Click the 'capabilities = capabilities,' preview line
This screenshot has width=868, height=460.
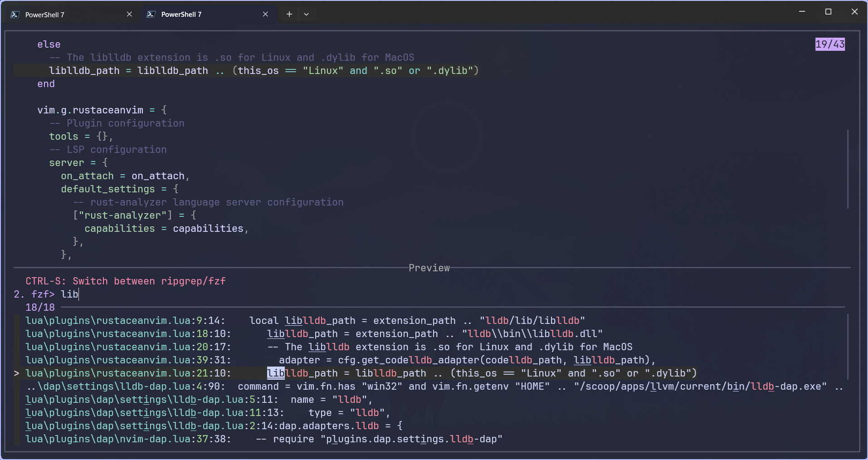[167, 229]
